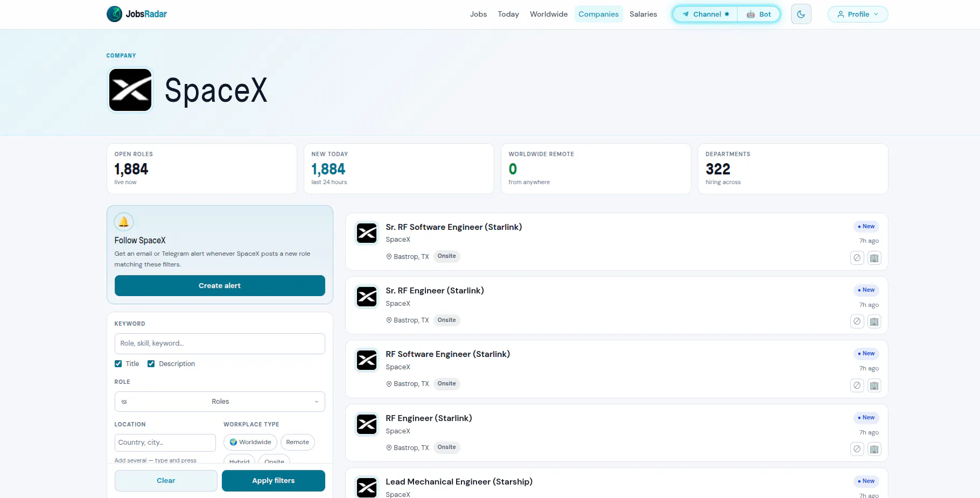Open the JobsRadar home logo

click(137, 14)
